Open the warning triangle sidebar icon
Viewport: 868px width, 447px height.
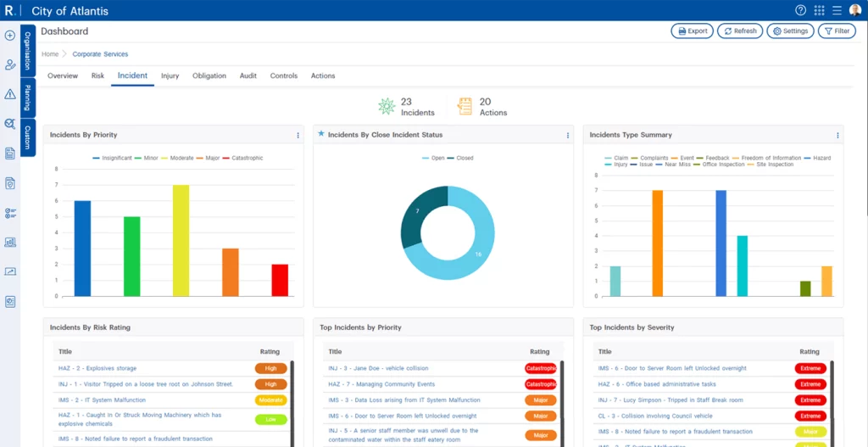(x=10, y=94)
